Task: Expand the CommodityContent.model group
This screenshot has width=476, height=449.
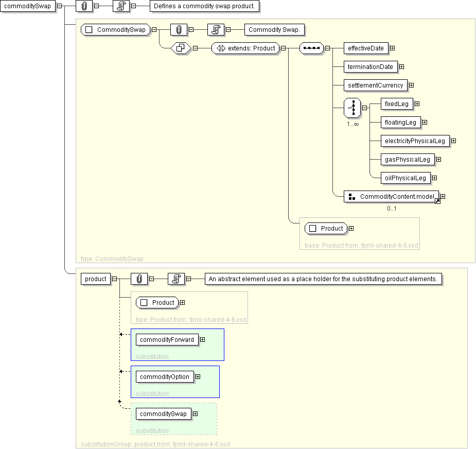Action: (x=443, y=197)
